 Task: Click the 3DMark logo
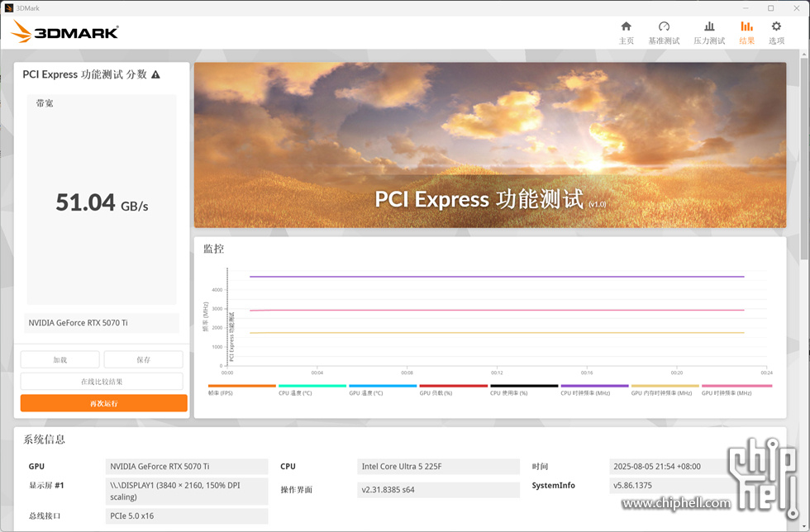[65, 32]
